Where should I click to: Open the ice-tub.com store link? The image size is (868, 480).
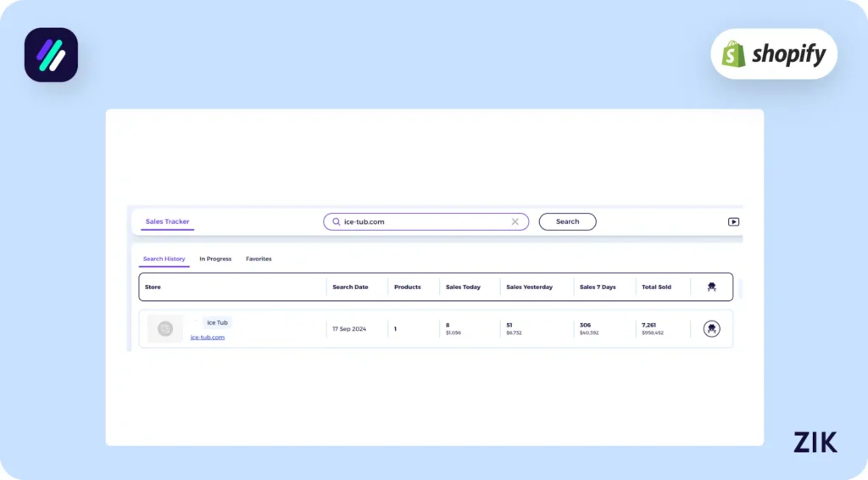(x=207, y=338)
